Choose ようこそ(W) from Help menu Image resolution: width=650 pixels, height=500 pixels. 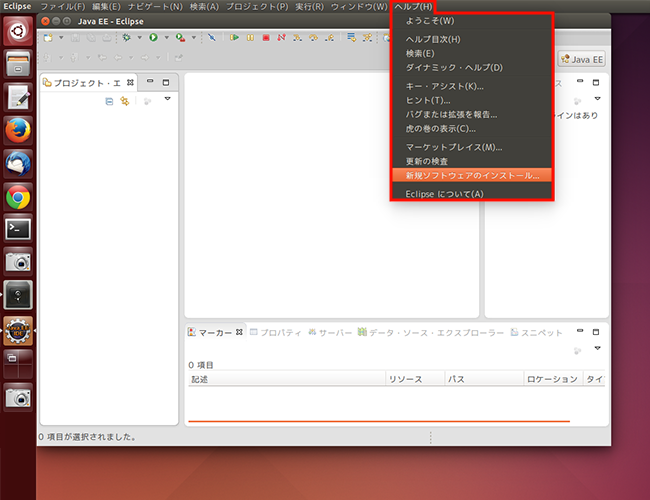tap(472, 21)
